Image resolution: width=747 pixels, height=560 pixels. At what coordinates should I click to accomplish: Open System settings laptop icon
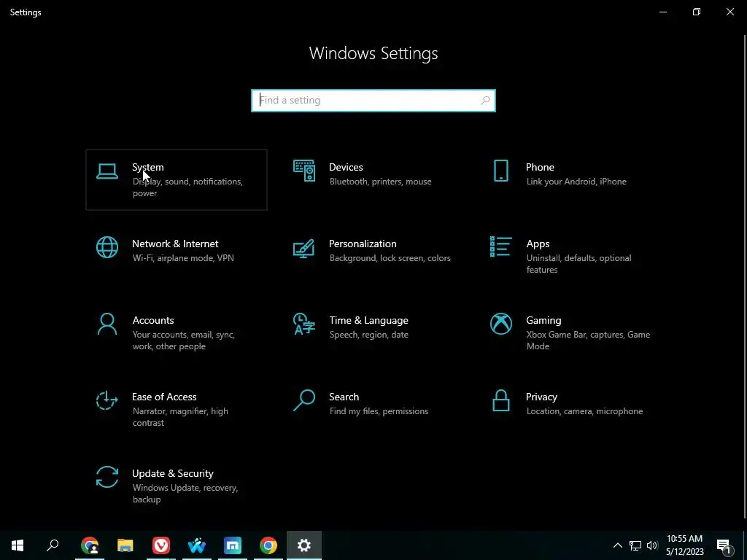[x=107, y=171]
